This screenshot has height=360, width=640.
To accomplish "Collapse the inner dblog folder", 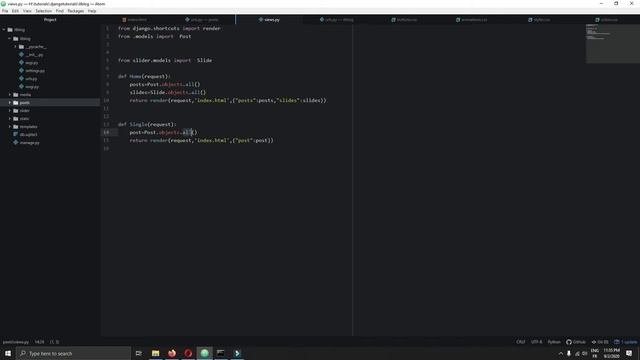I will point(10,39).
